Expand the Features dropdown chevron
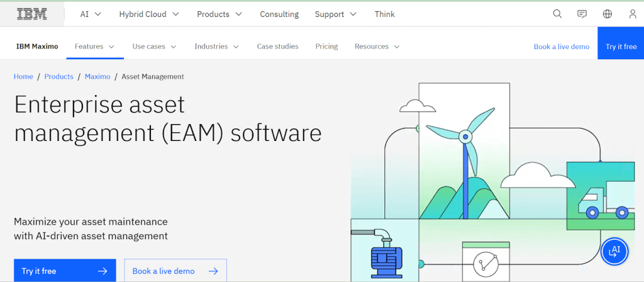 (x=111, y=47)
